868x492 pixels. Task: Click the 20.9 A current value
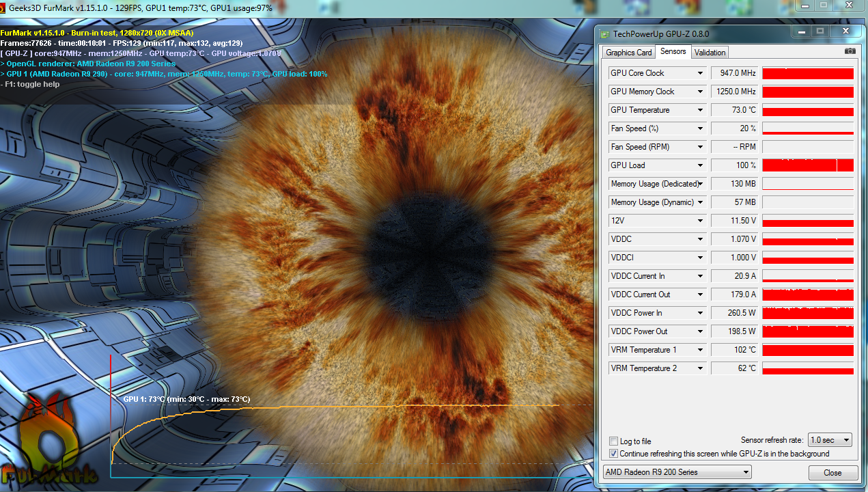(x=734, y=276)
